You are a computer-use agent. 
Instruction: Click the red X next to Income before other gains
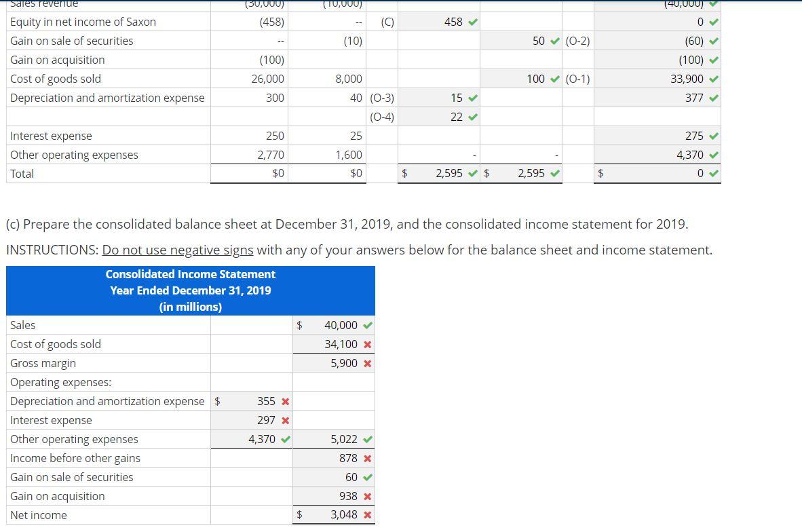(367, 458)
